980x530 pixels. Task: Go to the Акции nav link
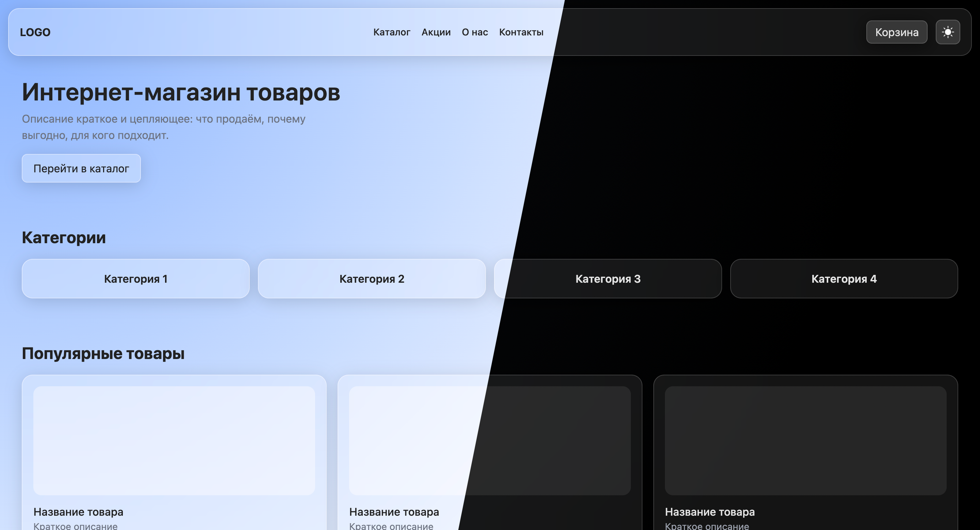(436, 32)
